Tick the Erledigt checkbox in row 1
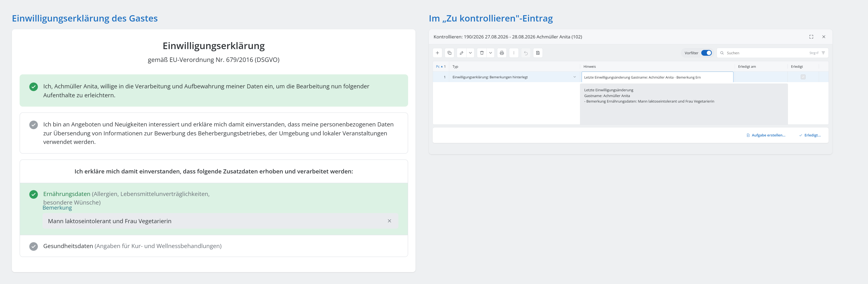 (x=803, y=77)
